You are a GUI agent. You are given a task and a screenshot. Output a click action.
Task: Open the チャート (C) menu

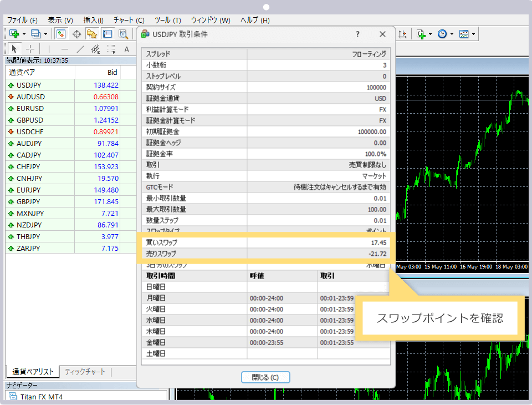[129, 20]
